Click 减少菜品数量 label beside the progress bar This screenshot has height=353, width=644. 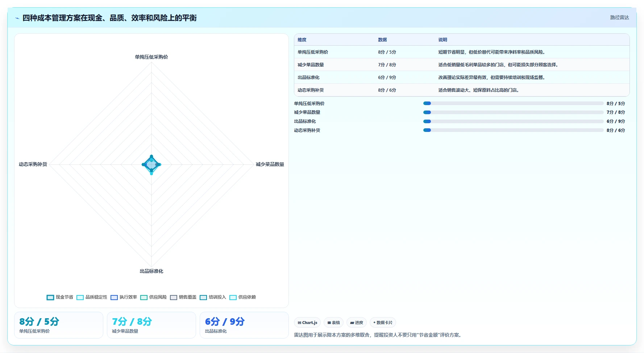tap(307, 112)
